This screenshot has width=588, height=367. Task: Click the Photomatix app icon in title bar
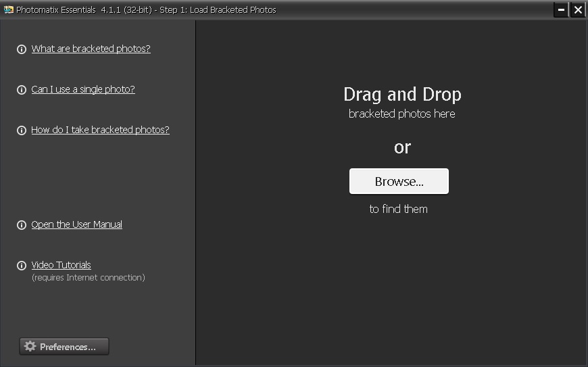(8, 9)
